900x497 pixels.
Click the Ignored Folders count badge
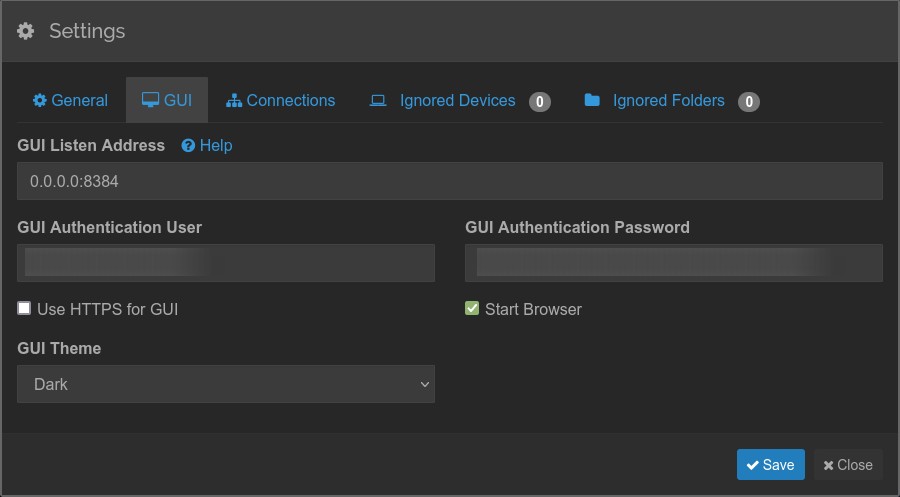tap(748, 101)
